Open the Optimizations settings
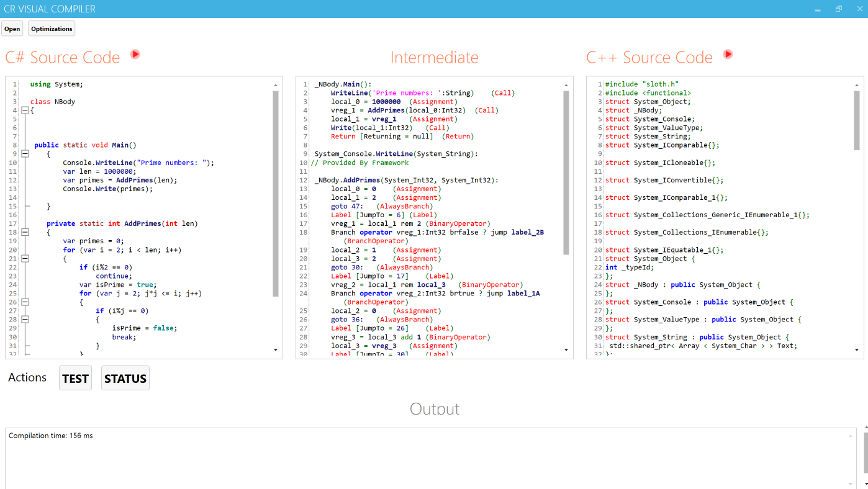 [52, 29]
